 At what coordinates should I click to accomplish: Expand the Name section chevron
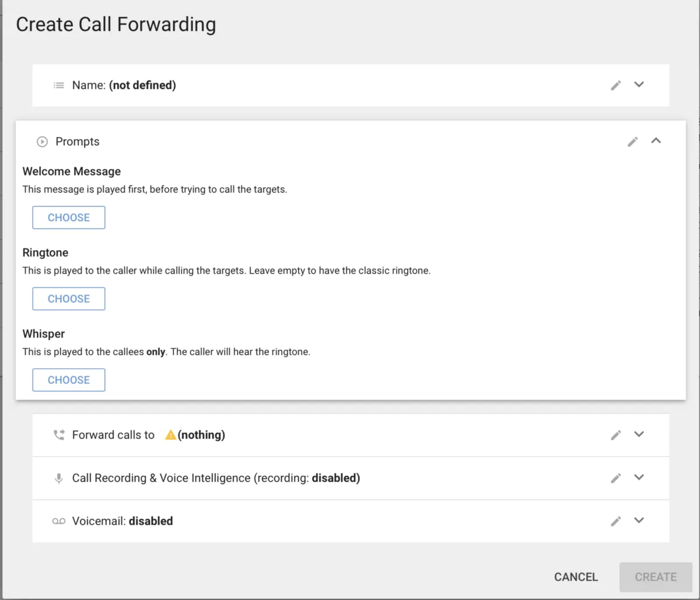point(639,85)
